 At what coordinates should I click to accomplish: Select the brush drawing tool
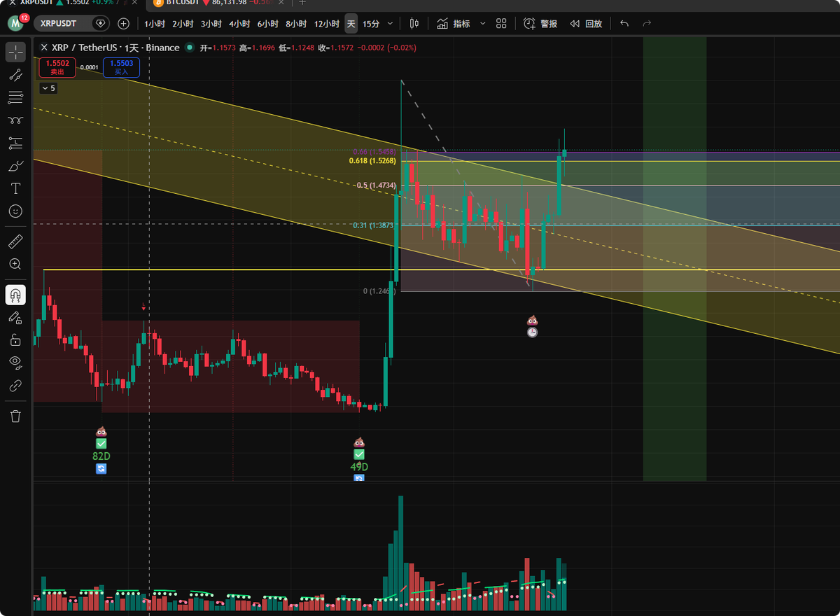click(x=15, y=166)
